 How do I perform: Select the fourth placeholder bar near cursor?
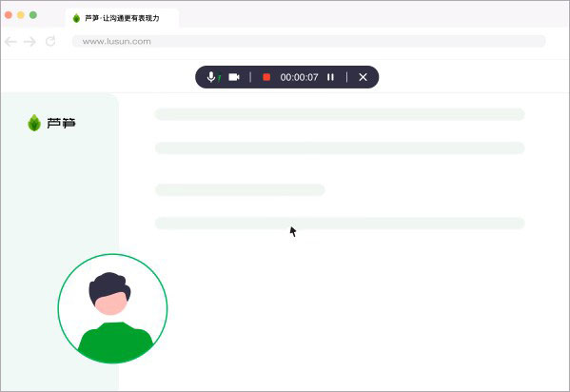pyautogui.click(x=340, y=224)
